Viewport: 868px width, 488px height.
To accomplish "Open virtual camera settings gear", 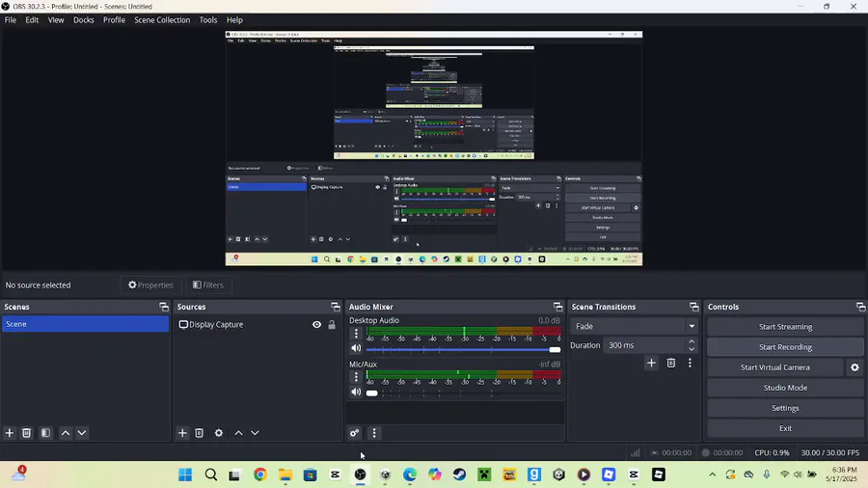I will tap(854, 367).
